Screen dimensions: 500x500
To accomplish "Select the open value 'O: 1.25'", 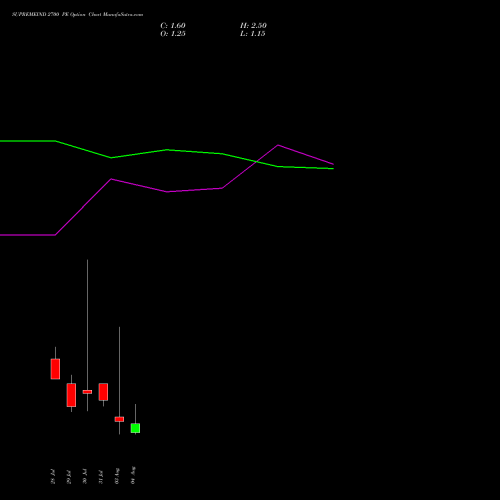I will pyautogui.click(x=173, y=34).
